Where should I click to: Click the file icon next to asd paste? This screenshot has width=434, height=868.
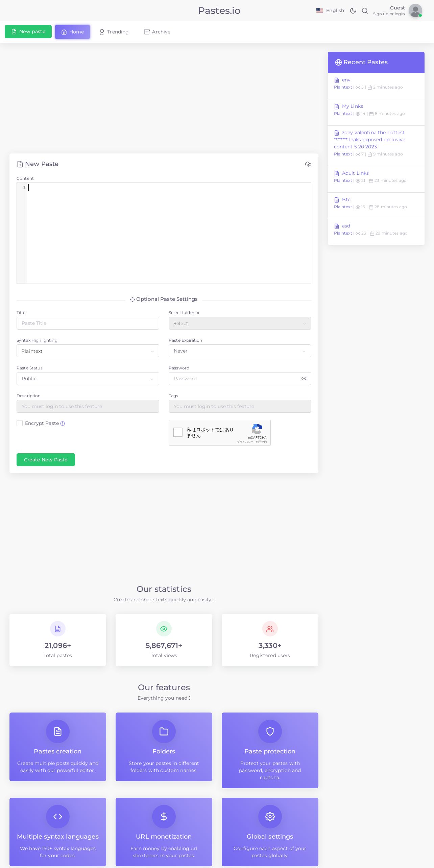click(337, 226)
